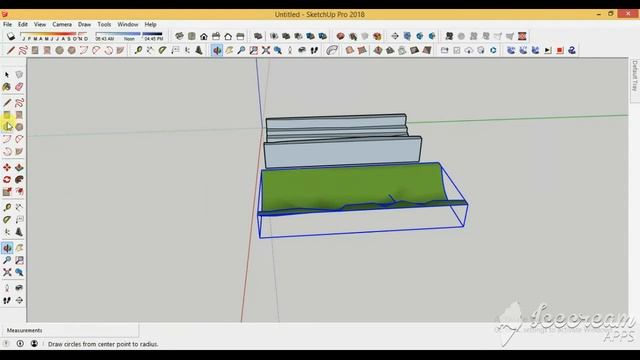Select the Line pencil tool in left palette
The image size is (640, 360).
click(7, 102)
